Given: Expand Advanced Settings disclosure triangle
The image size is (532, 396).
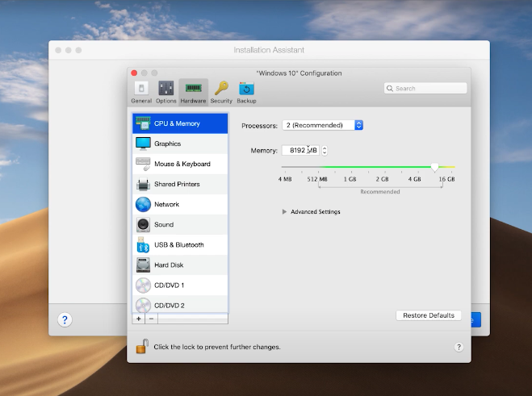Looking at the screenshot, I should click(284, 211).
